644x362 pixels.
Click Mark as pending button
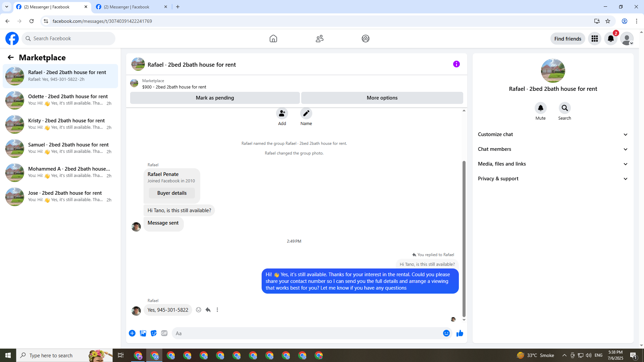coord(215,98)
